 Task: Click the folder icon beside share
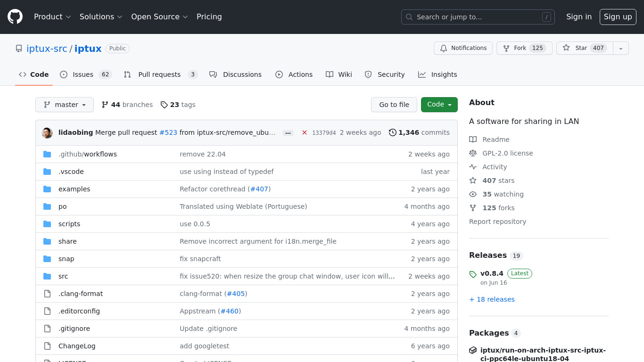tap(47, 241)
